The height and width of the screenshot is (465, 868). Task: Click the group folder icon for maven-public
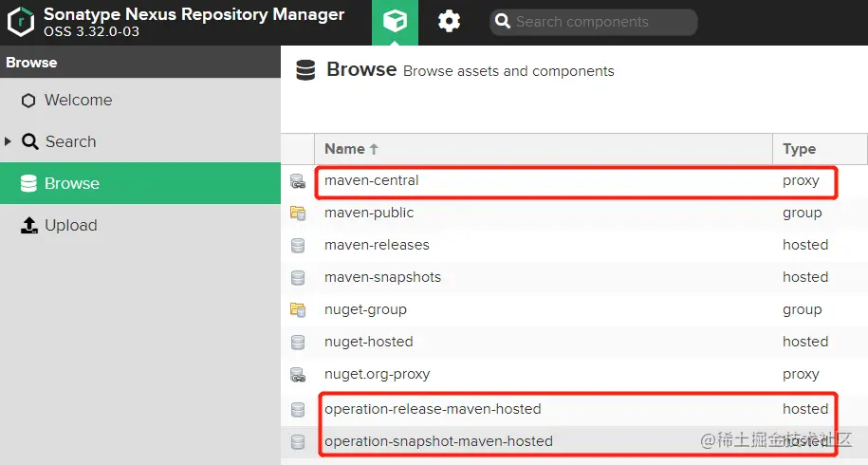tap(298, 214)
